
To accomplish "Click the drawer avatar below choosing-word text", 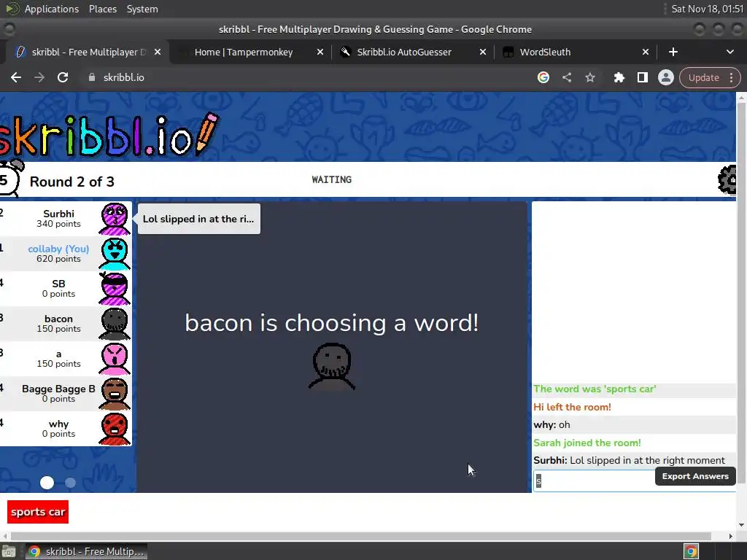I will click(332, 366).
